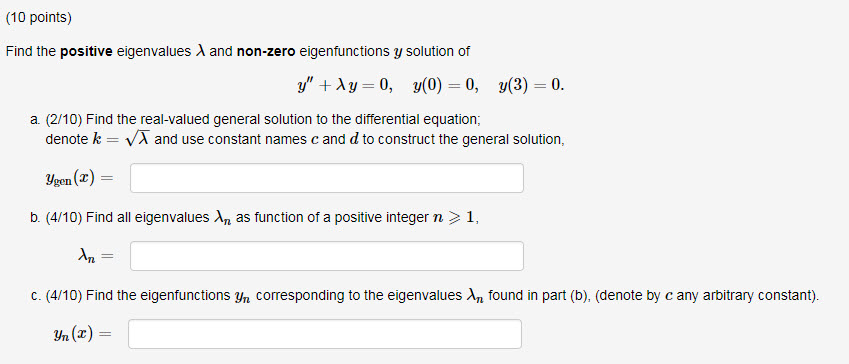The image size is (849, 364).
Task: Click the boundary condition y(3) = 0
Action: pos(532,86)
